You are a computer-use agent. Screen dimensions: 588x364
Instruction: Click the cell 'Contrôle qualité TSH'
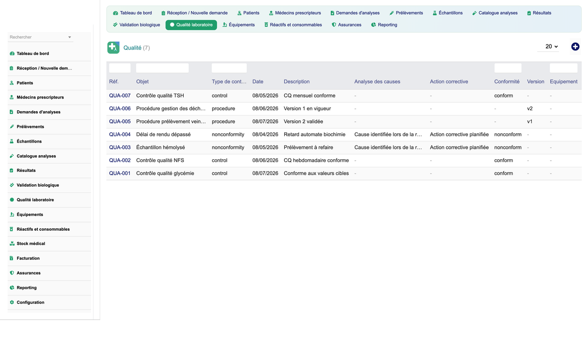click(160, 96)
